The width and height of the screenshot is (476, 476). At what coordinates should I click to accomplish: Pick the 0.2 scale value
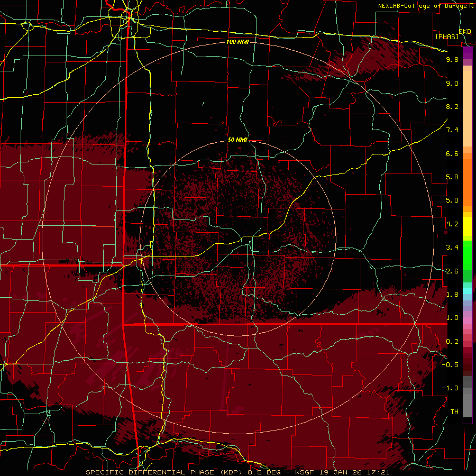coord(452,342)
